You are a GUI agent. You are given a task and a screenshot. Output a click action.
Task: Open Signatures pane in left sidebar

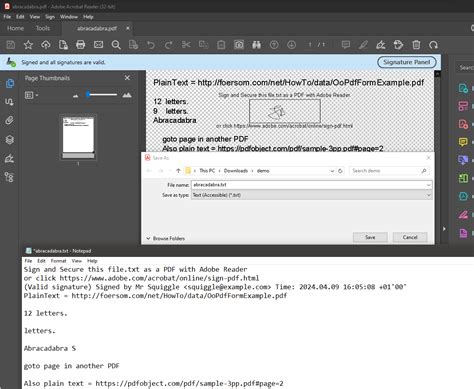pos(10,158)
